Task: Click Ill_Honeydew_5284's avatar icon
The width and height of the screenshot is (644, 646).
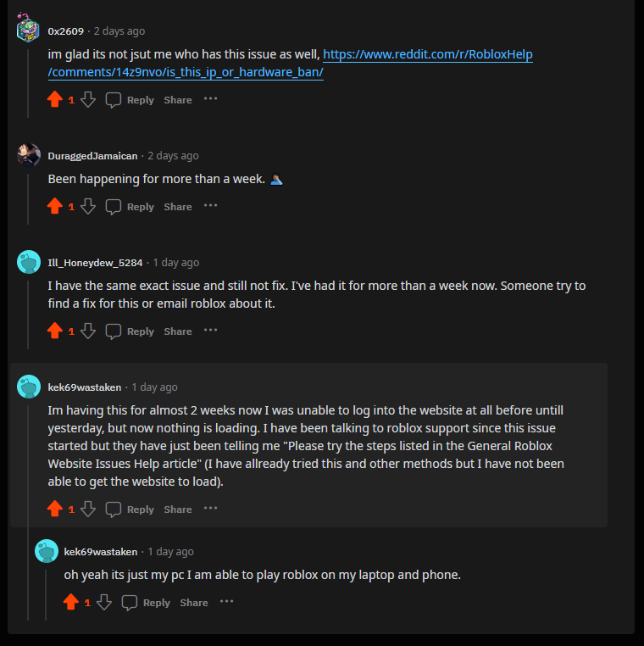Action: [x=28, y=262]
